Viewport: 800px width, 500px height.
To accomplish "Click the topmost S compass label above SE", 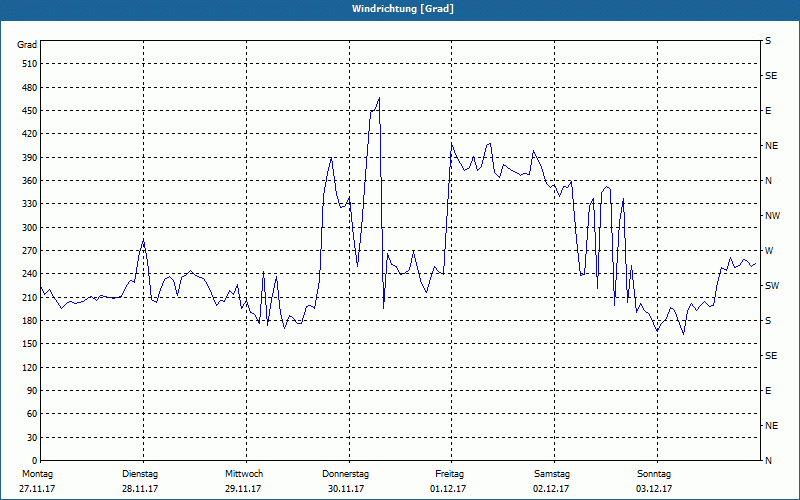I will click(x=768, y=41).
